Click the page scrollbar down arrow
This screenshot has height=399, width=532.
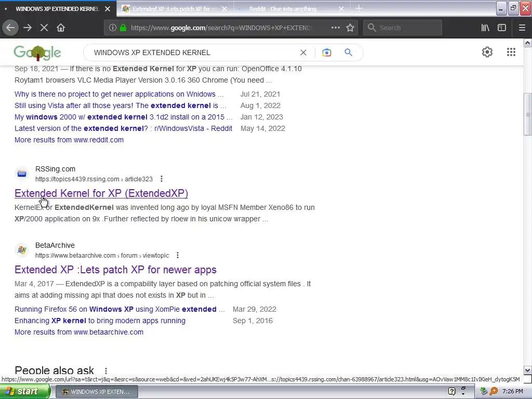point(528,370)
